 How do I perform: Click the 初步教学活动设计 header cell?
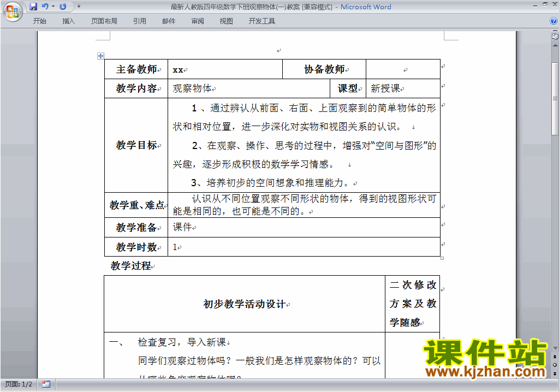[245, 304]
